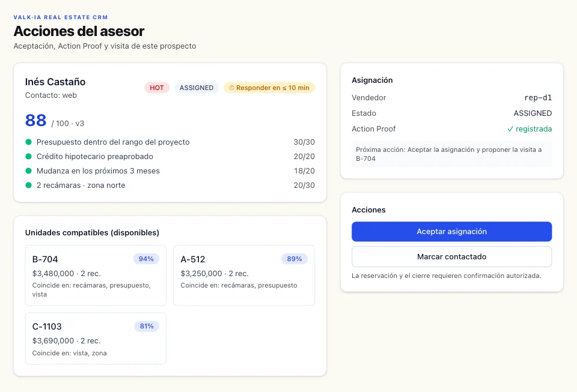Click the Presupuesto dentro del rango del proyecto row
The width and height of the screenshot is (577, 392).
(170, 142)
